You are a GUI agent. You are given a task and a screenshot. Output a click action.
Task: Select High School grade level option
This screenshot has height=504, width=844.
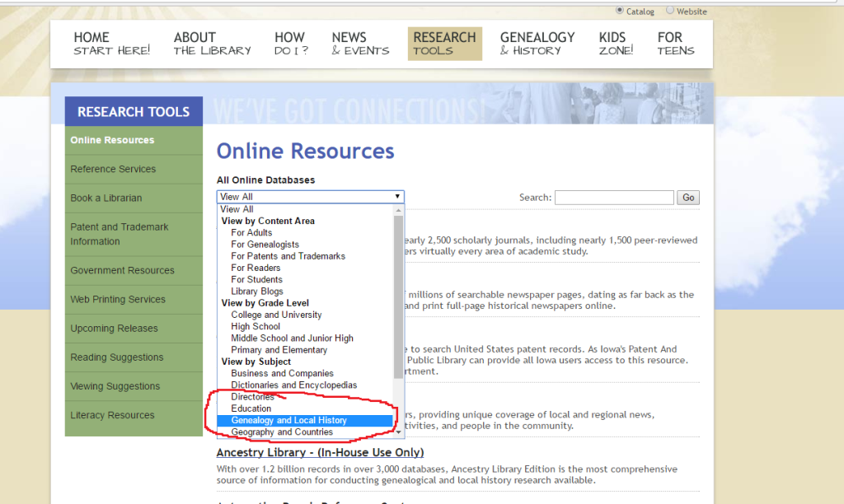tap(255, 326)
